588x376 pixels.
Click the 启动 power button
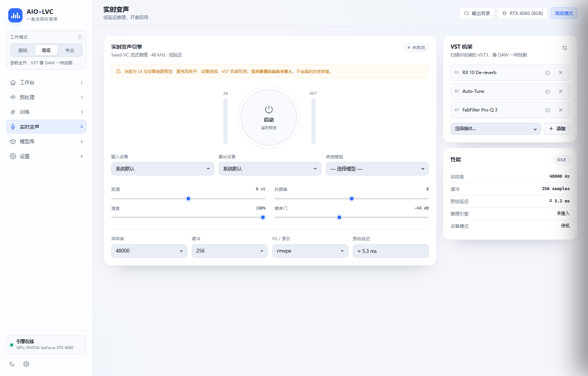click(269, 117)
